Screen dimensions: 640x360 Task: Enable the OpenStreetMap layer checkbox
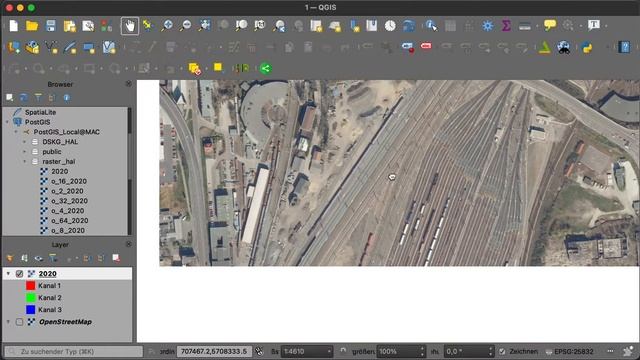[19, 322]
